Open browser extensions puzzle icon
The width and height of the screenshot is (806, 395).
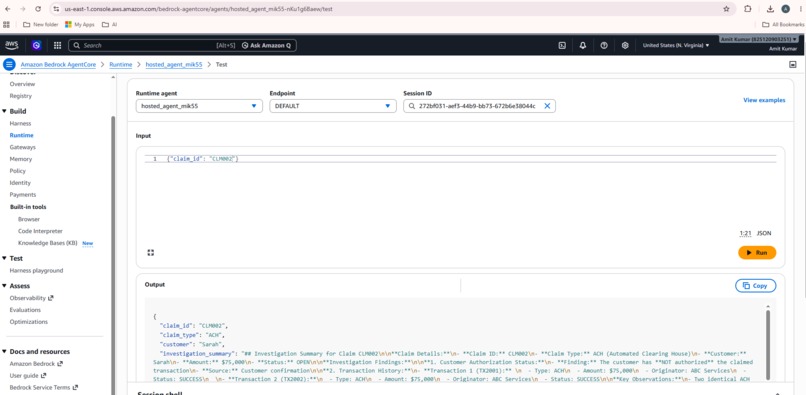pos(748,9)
